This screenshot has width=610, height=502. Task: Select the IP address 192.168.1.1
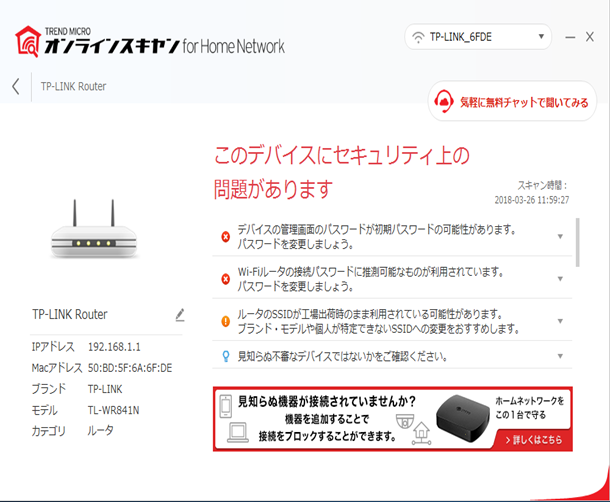[114, 347]
